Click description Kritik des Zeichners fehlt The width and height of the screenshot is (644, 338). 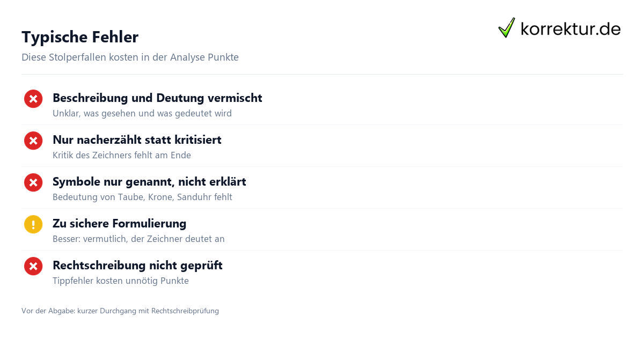coord(122,156)
